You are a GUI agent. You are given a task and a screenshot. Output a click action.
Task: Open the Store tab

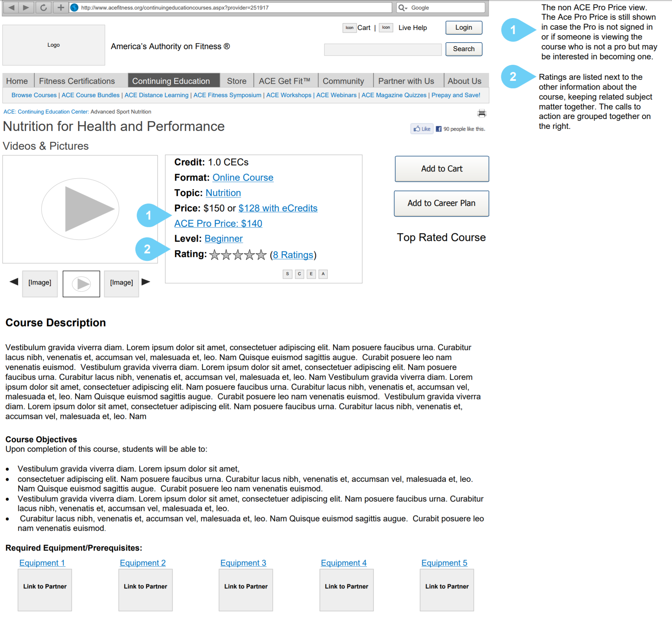237,81
